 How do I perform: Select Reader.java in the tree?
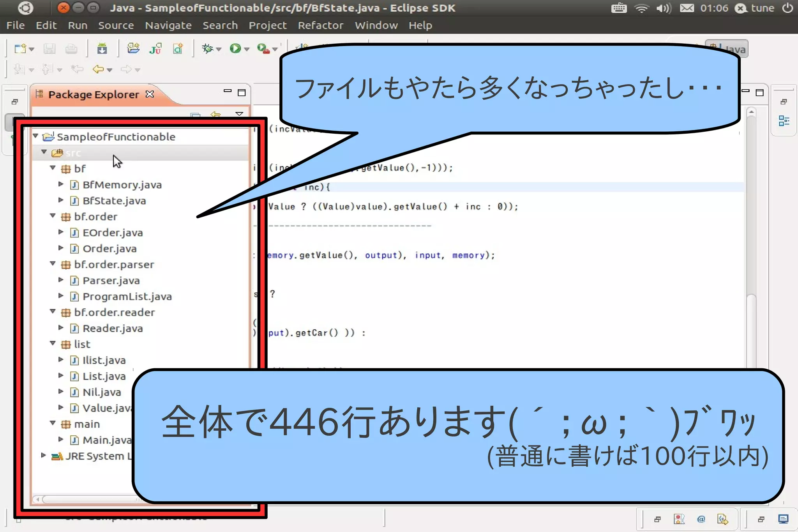pyautogui.click(x=113, y=329)
